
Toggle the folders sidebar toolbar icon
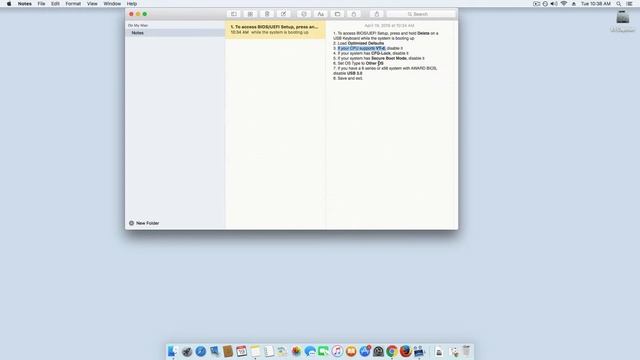tap(234, 14)
